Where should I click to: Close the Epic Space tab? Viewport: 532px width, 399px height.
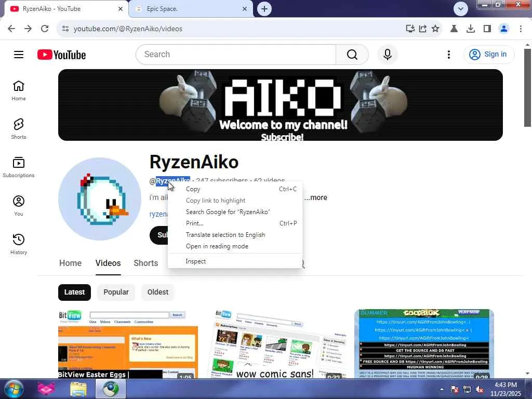pos(245,9)
